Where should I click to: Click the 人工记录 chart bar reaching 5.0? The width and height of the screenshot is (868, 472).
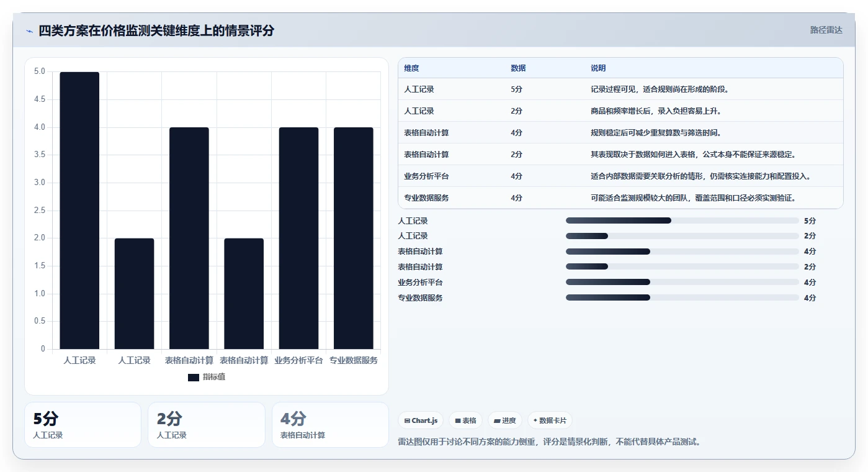[79, 211]
